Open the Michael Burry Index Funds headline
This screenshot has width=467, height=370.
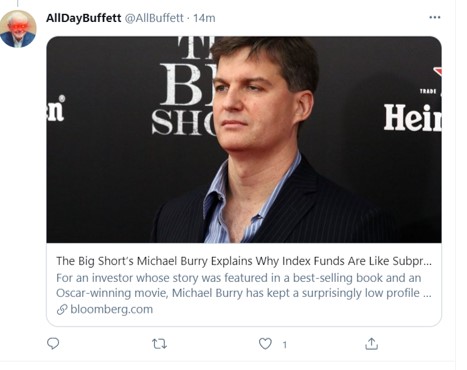(x=244, y=261)
